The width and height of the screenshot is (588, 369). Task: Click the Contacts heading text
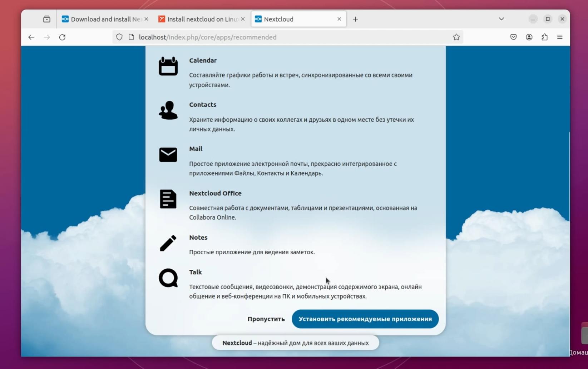click(203, 105)
